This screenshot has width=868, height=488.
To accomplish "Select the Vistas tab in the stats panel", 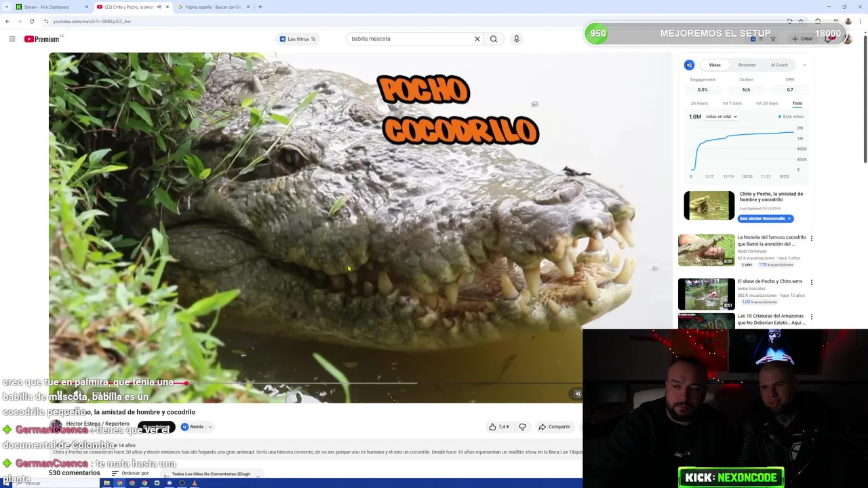I will (x=715, y=65).
